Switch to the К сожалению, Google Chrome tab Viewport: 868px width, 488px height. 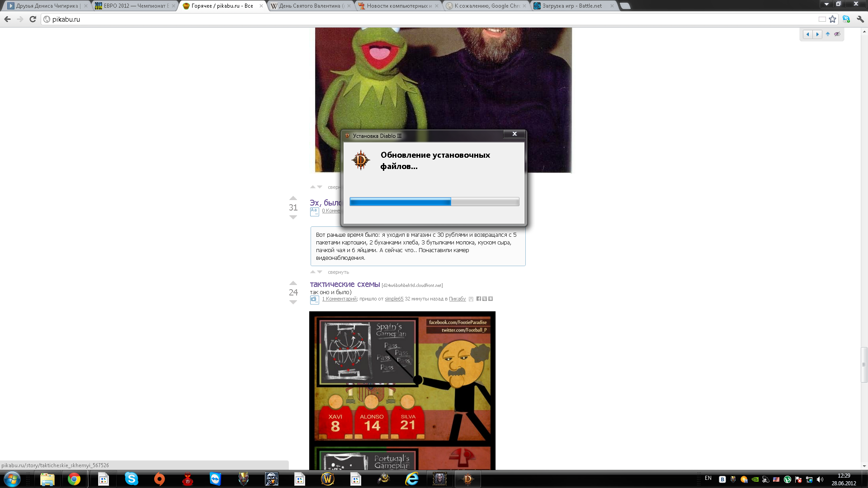point(486,6)
